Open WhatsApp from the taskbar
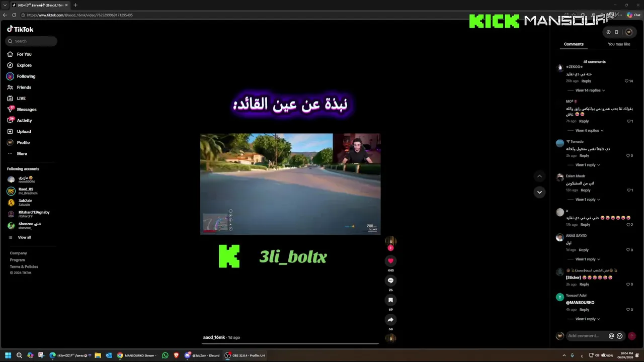Image resolution: width=644 pixels, height=362 pixels. [x=166, y=355]
